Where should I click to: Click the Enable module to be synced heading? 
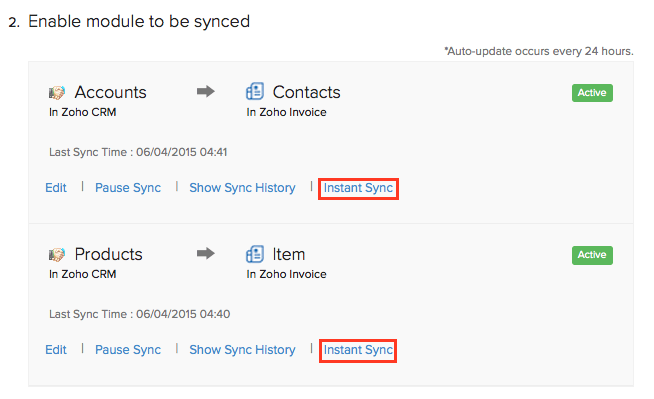(x=139, y=21)
